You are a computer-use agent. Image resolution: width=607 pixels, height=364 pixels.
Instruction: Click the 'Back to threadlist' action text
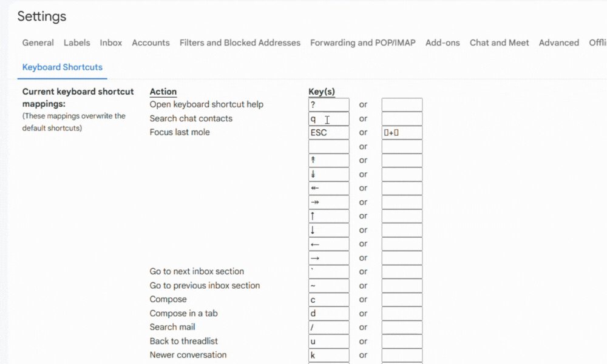[x=183, y=341]
